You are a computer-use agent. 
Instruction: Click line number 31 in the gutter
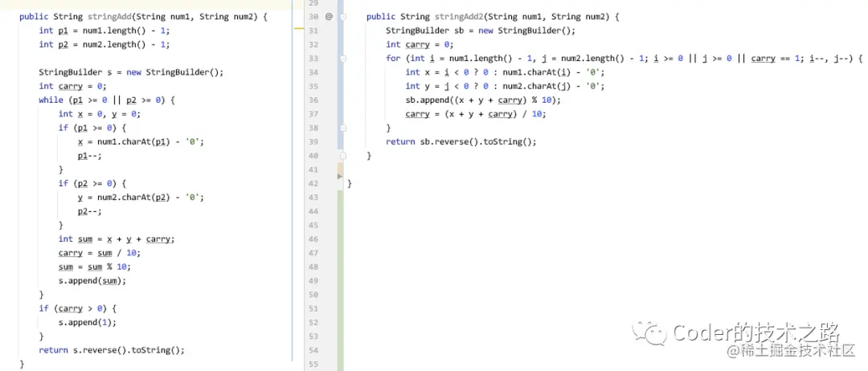(314, 31)
